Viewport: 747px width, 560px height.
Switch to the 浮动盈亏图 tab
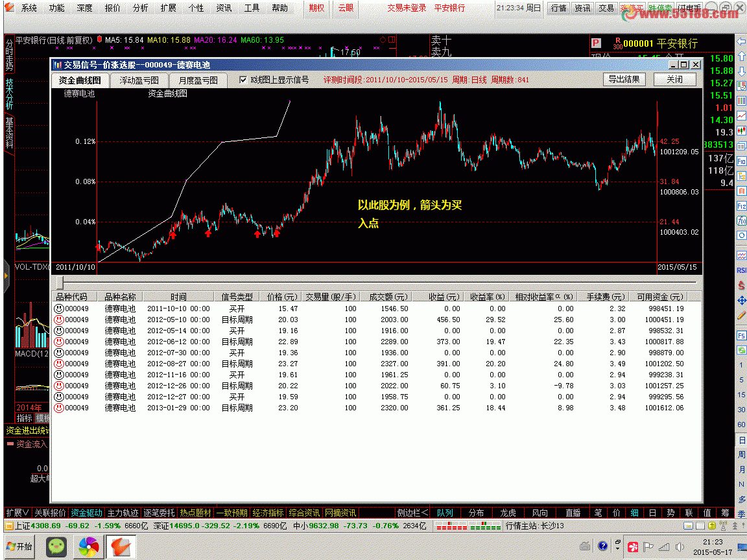139,80
